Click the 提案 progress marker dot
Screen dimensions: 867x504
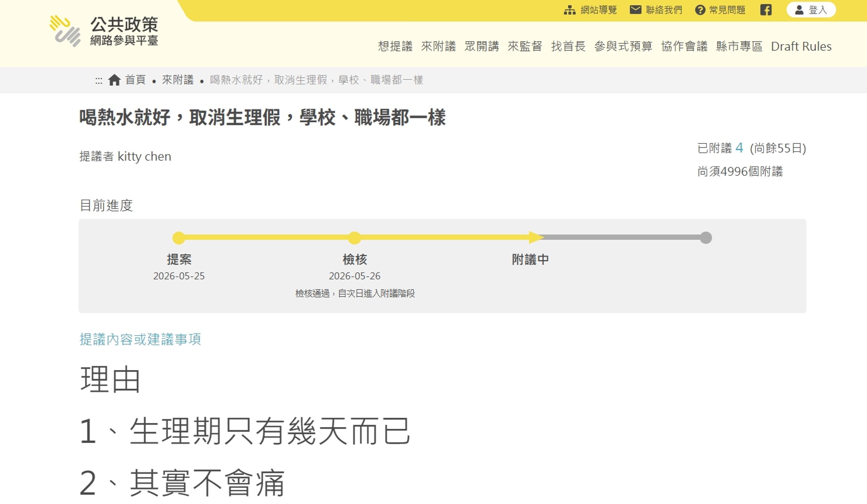(x=179, y=238)
